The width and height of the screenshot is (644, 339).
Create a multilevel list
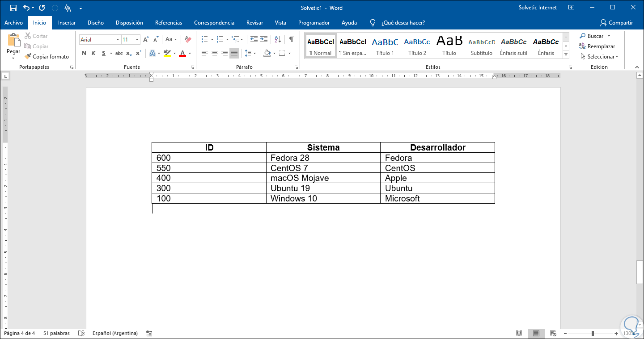tap(235, 40)
